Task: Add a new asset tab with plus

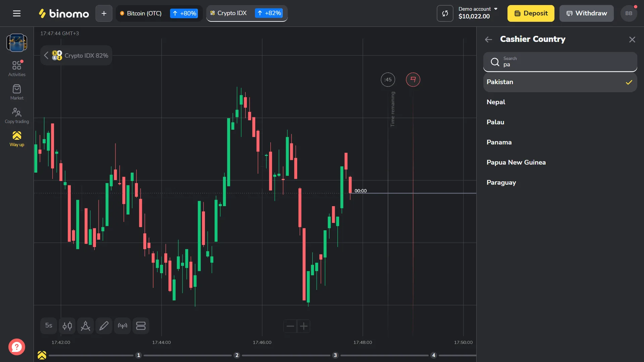Action: [104, 13]
